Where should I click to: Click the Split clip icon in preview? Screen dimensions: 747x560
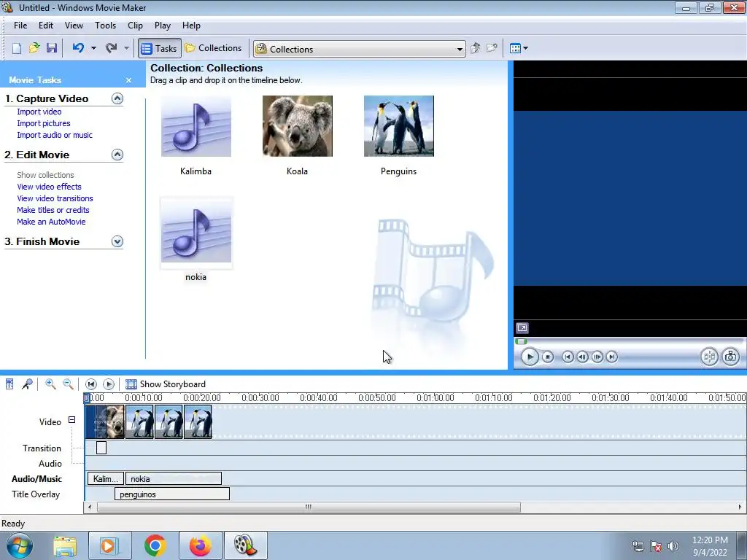(709, 357)
